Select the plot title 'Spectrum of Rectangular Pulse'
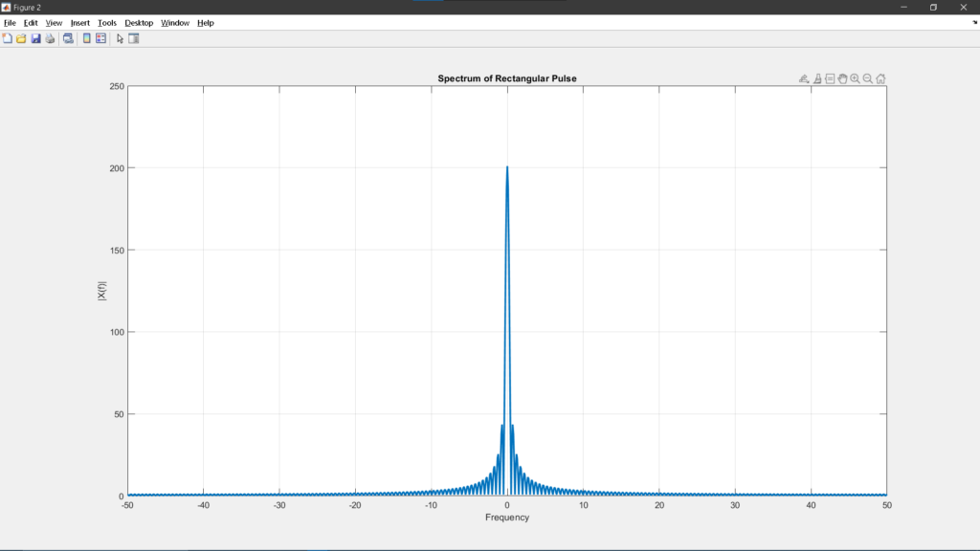 pos(506,78)
